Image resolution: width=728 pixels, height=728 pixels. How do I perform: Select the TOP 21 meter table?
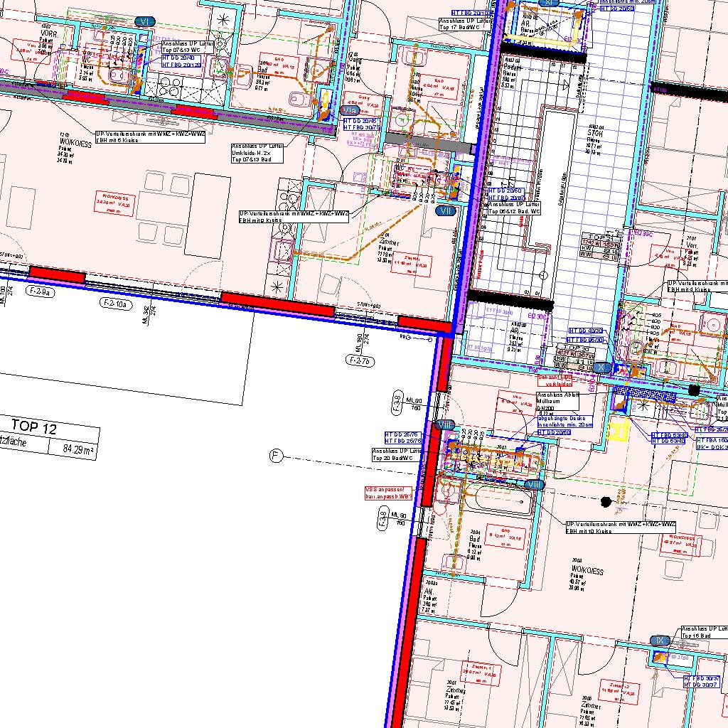tap(600, 245)
